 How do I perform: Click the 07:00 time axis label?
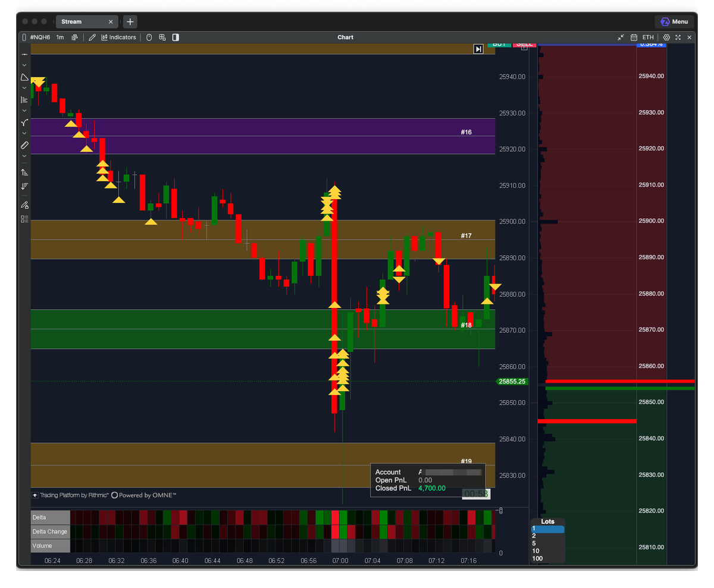pyautogui.click(x=340, y=561)
